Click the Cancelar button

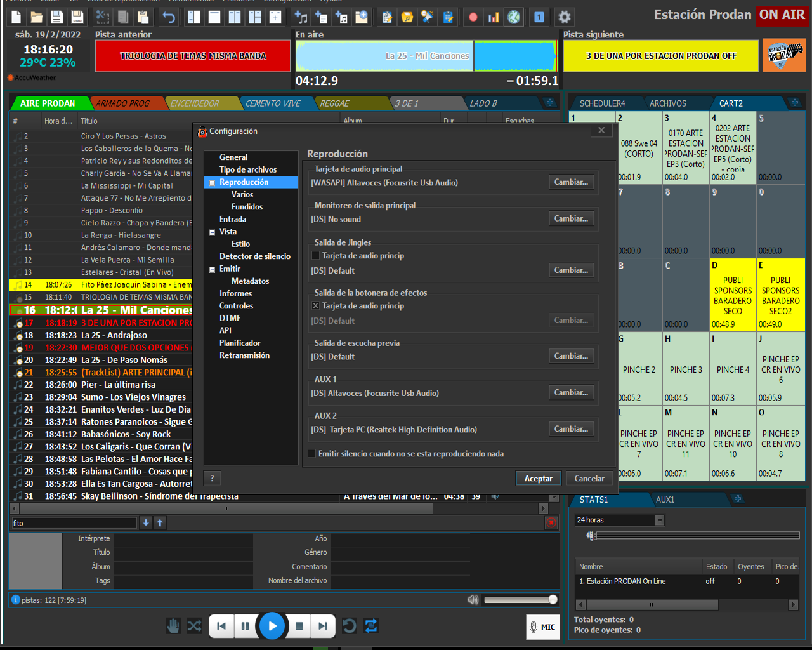[589, 479]
